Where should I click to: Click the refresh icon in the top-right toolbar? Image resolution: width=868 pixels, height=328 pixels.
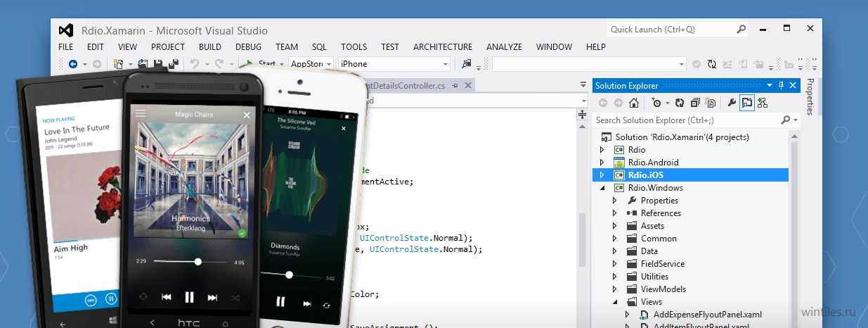tap(712, 64)
